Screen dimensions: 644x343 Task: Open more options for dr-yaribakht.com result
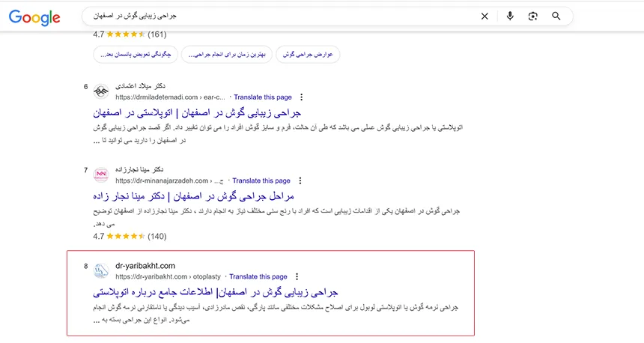pyautogui.click(x=297, y=276)
